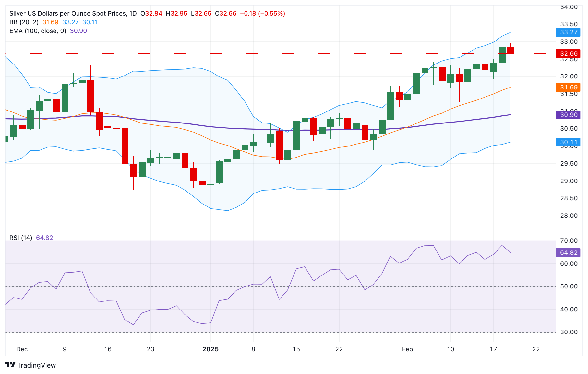Click the purple 64.82 RSI value tag
This screenshot has height=374, width=588.
(569, 252)
